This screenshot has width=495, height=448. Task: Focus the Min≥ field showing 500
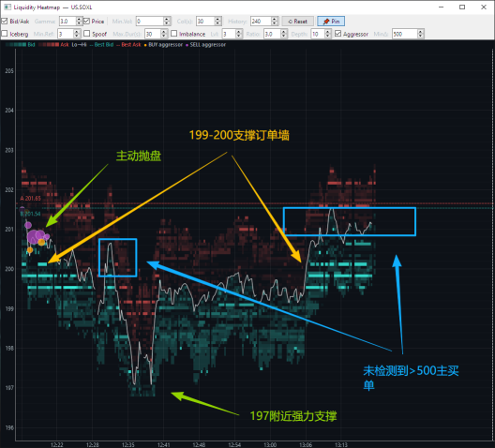tap(405, 34)
